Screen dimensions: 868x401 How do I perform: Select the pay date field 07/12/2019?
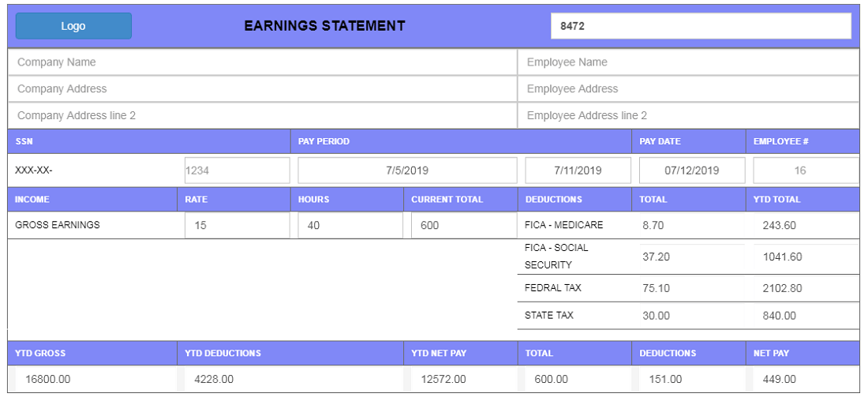point(691,171)
